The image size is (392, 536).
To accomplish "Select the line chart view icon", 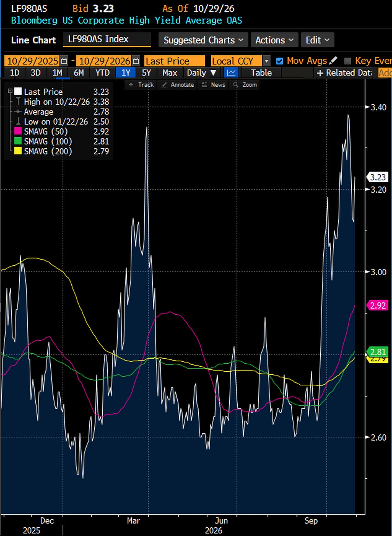I will [x=231, y=73].
